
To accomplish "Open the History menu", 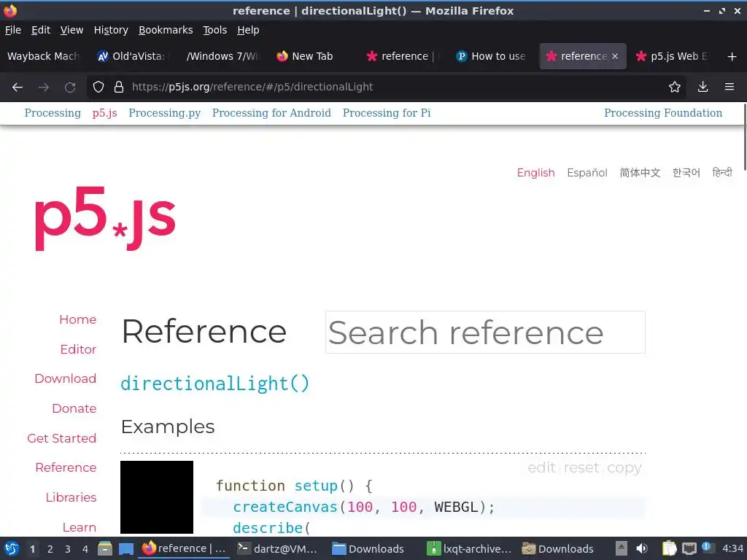I will pos(111,30).
